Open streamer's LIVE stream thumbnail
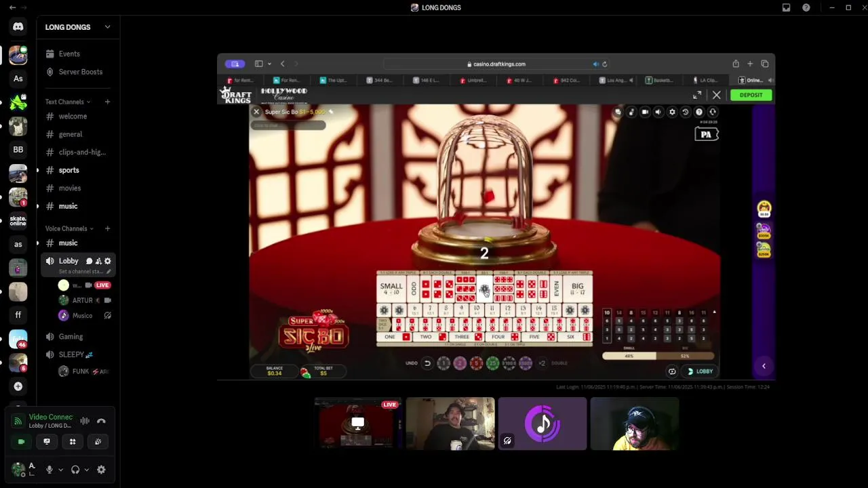Screen dimensions: 868x488 tap(357, 423)
